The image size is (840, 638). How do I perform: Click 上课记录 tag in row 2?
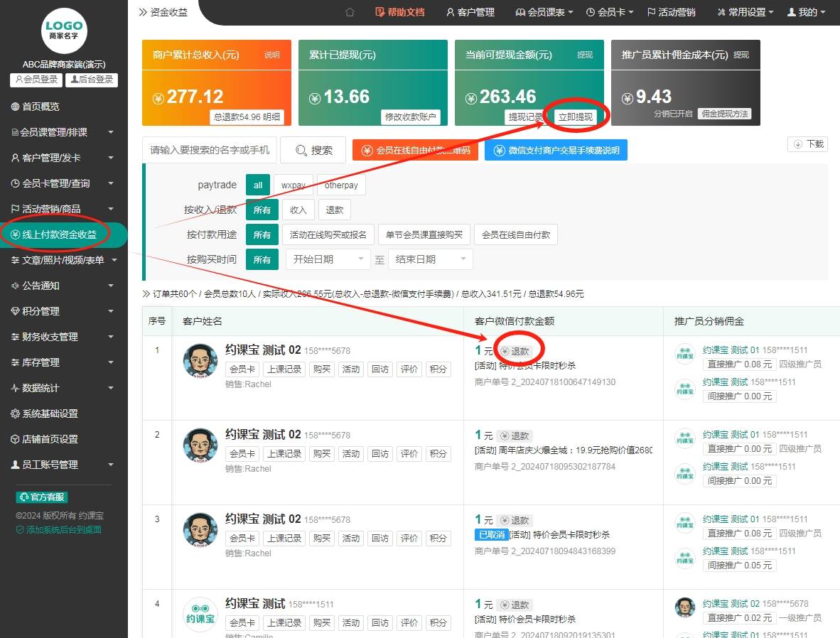[284, 454]
